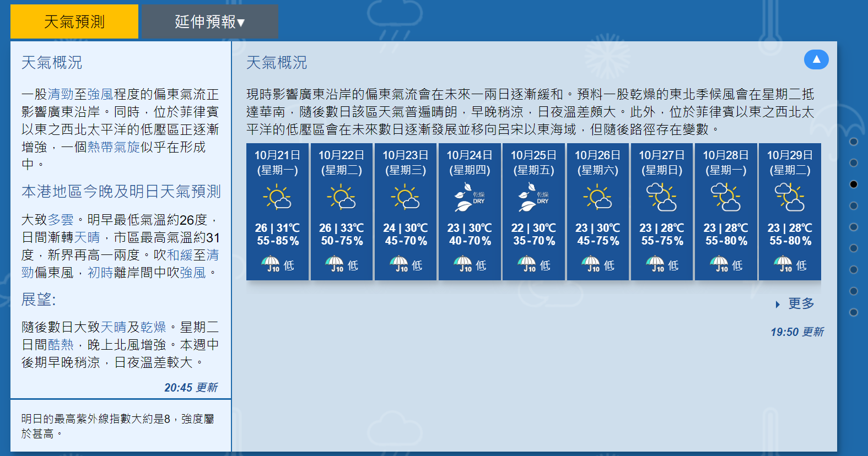Click the 乾燥 DRY icon for 10月25日

(x=533, y=198)
